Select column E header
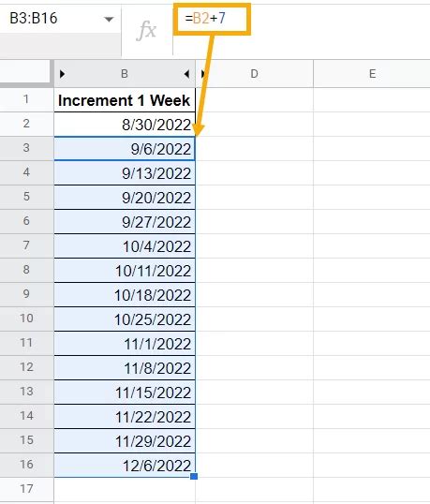The image size is (430, 504). (x=372, y=74)
